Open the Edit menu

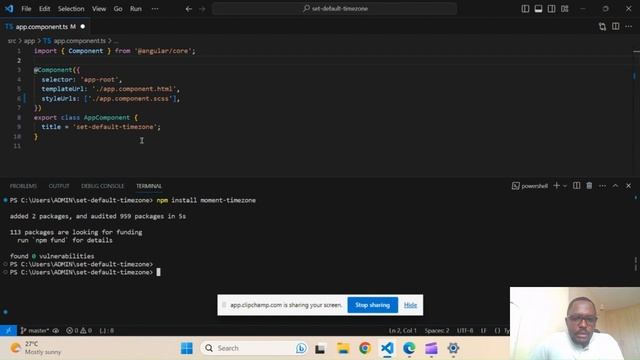[x=44, y=9]
